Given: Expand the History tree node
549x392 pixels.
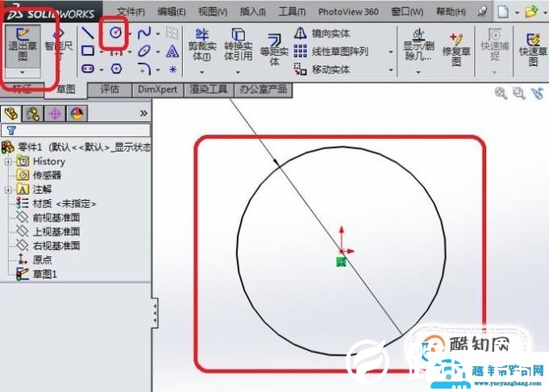Looking at the screenshot, I should pyautogui.click(x=8, y=161).
